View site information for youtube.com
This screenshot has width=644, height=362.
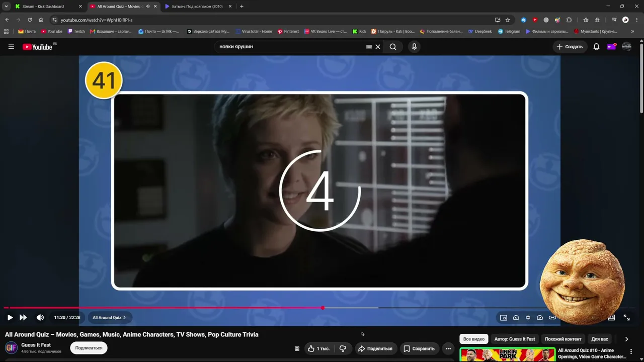coord(54,20)
